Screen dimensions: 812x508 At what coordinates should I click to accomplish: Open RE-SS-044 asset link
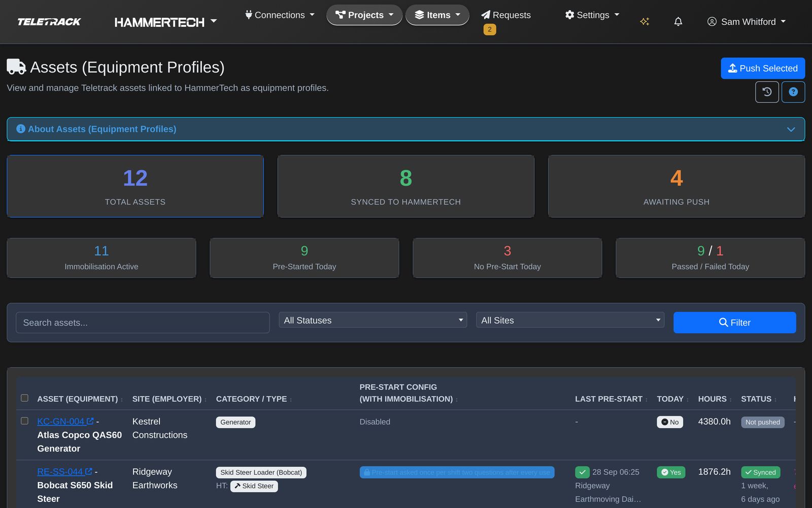point(64,471)
